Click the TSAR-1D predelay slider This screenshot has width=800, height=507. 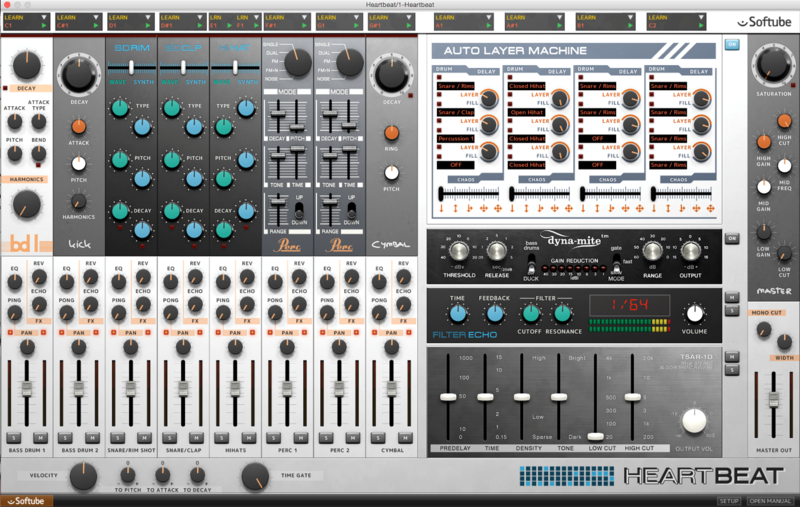pyautogui.click(x=448, y=397)
